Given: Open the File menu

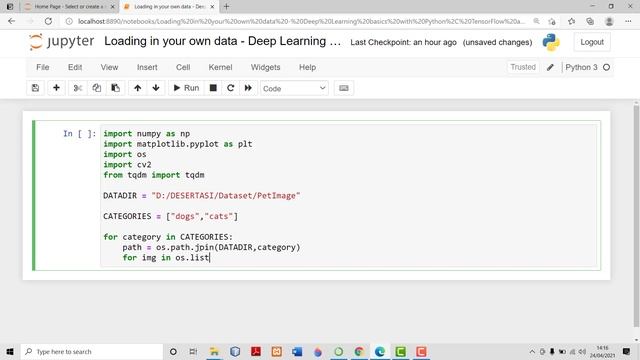Looking at the screenshot, I should [x=42, y=67].
